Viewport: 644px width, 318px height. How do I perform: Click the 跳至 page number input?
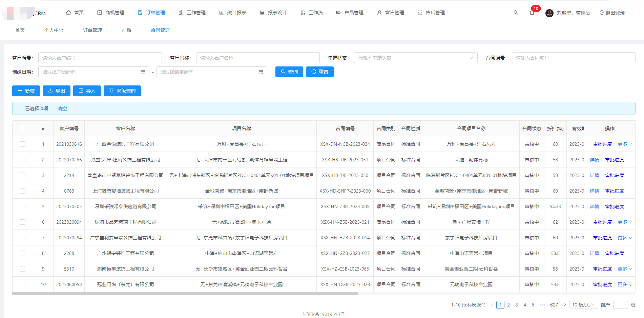point(621,305)
